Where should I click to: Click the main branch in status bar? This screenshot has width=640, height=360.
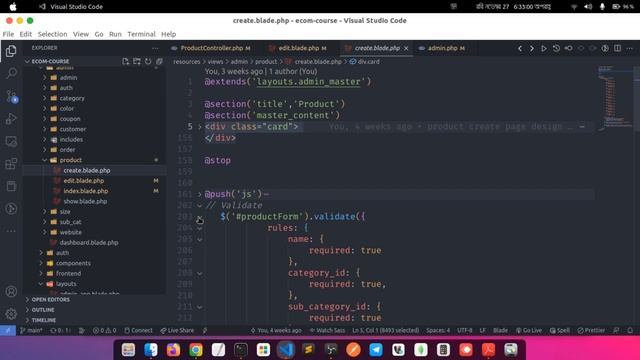(x=31, y=330)
